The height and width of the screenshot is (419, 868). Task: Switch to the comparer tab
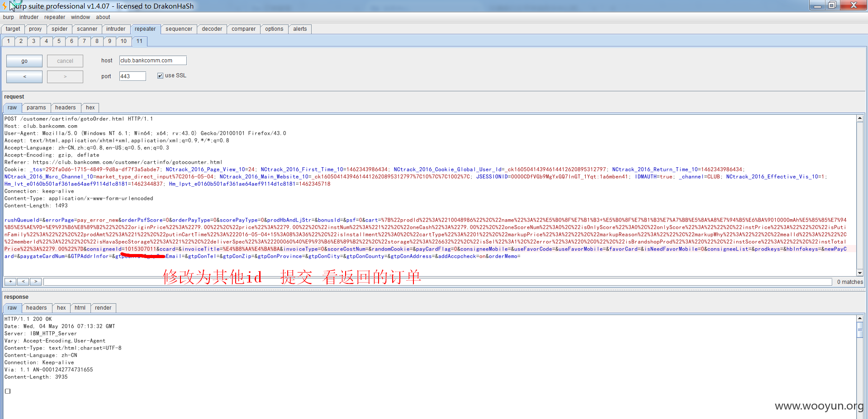click(243, 29)
